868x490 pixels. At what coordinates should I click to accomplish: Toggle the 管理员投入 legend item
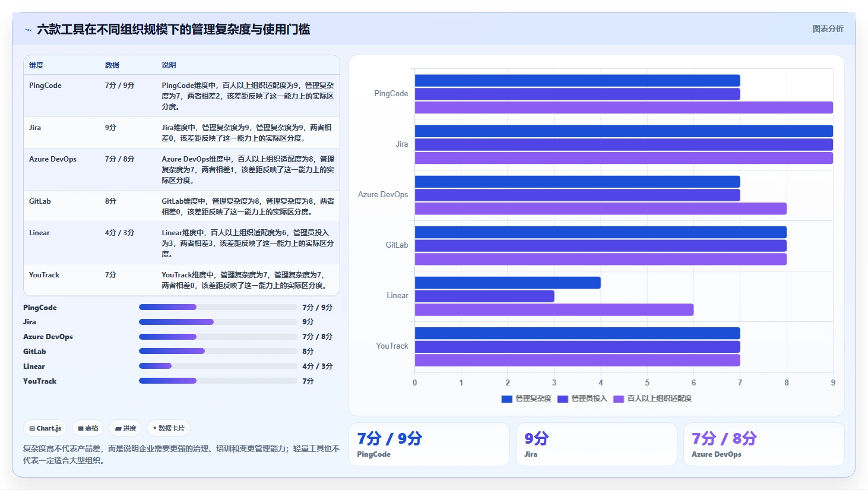582,399
